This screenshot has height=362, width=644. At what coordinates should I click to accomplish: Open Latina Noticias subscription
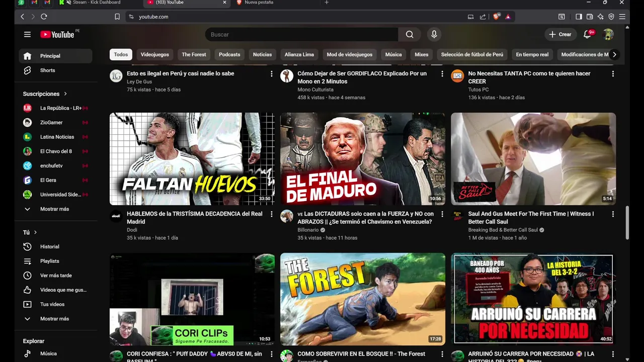[55, 137]
